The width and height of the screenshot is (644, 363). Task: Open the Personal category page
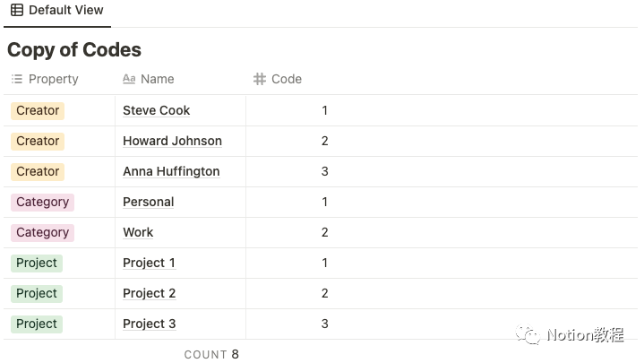149,202
